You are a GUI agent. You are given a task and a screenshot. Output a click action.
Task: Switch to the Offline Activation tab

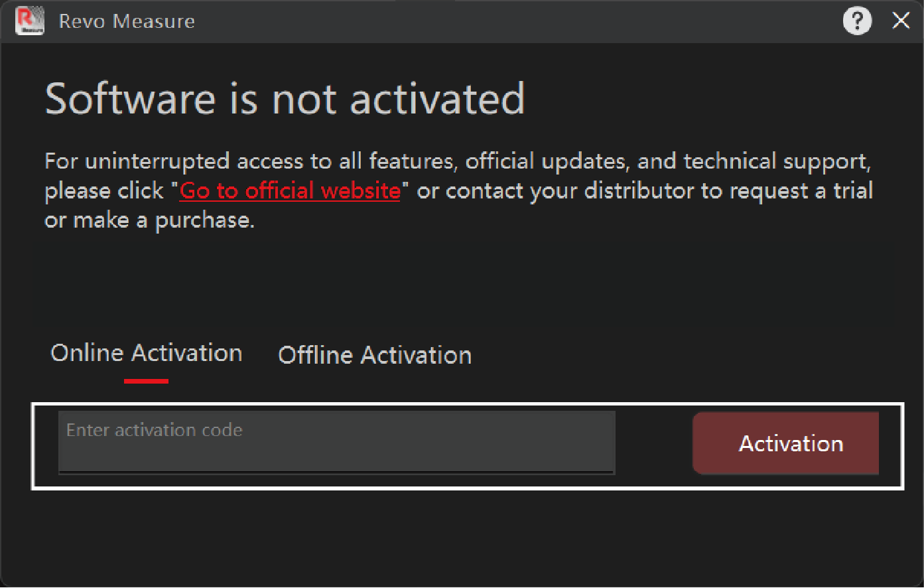point(374,356)
